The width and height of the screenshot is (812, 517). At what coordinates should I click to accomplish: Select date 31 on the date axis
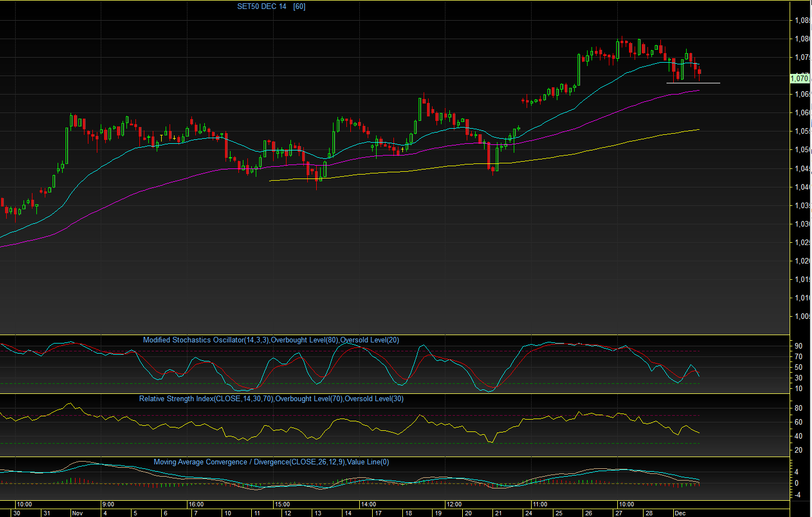(47, 513)
